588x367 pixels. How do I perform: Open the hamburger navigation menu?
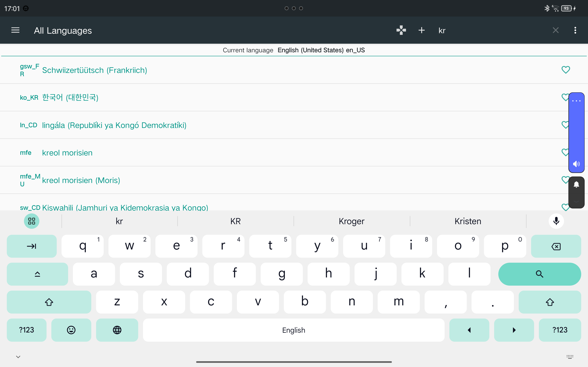coord(15,30)
